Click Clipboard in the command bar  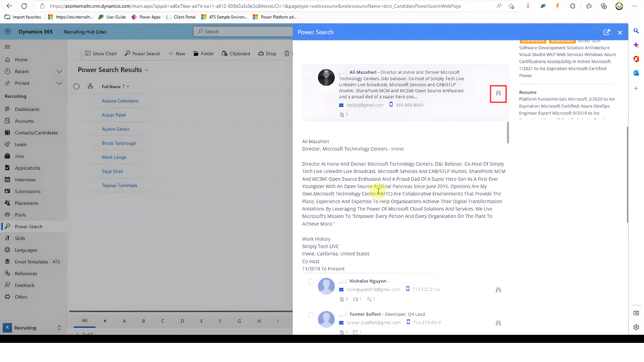tap(236, 54)
